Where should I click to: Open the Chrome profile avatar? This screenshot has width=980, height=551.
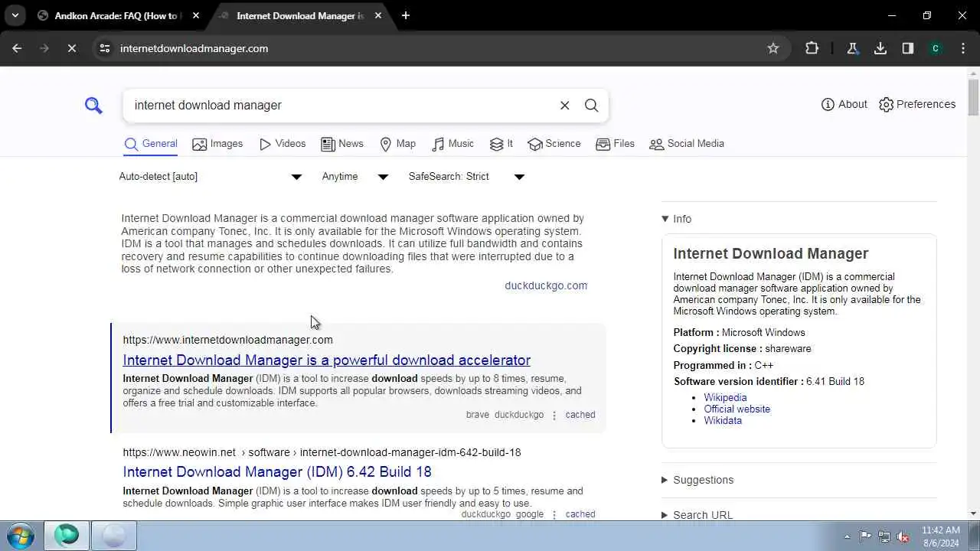click(x=936, y=48)
